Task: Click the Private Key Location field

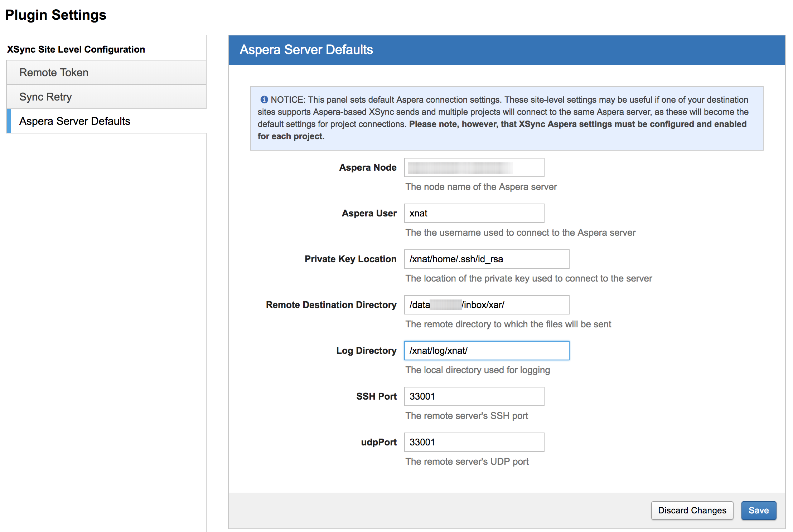Action: coord(486,259)
